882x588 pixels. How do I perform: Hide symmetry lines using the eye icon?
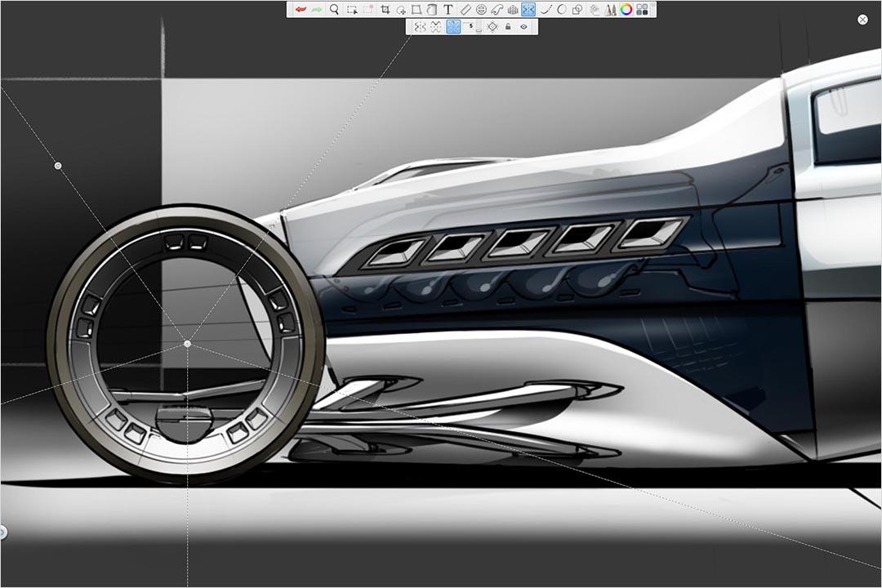523,25
